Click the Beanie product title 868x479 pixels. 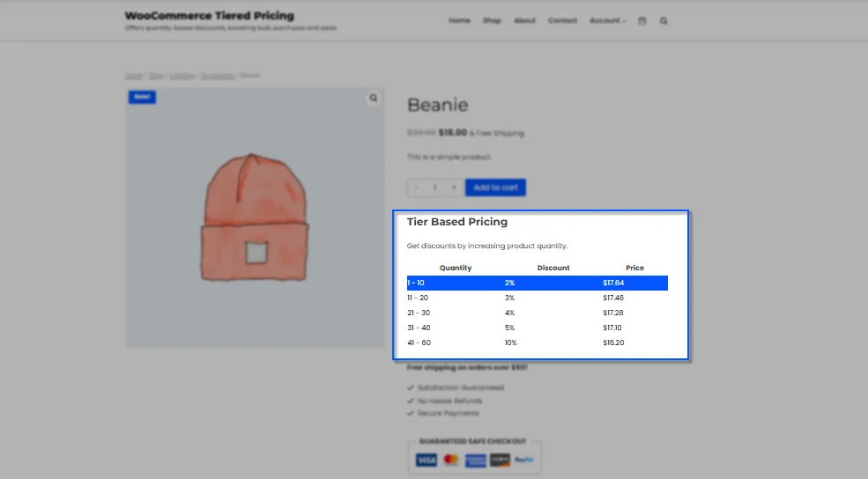pos(438,105)
